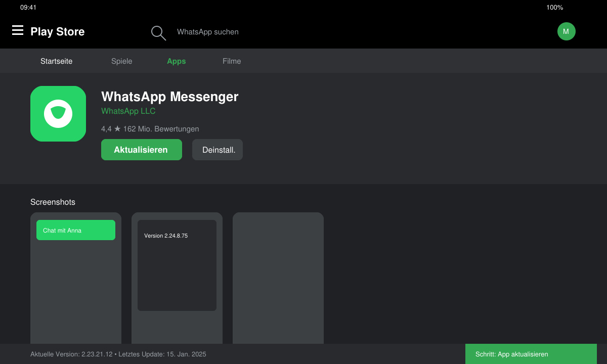Click the 'Aktuelle Version: 2.23.21.12' text
607x364 pixels.
71,354
